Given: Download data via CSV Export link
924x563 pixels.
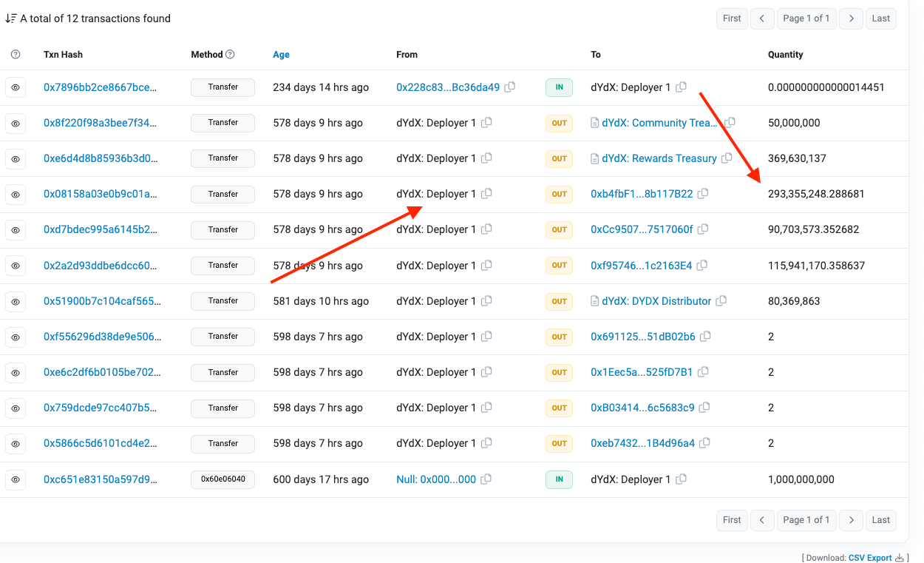Looking at the screenshot, I should tap(869, 558).
